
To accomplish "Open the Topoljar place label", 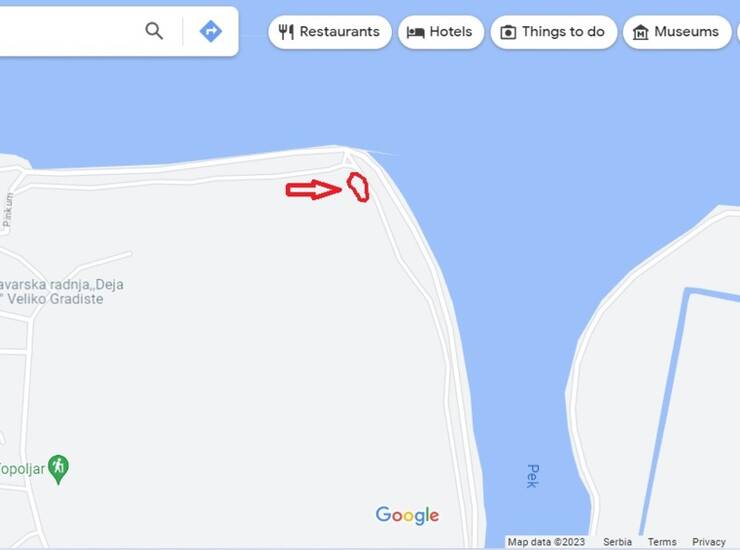I will click(x=22, y=469).
